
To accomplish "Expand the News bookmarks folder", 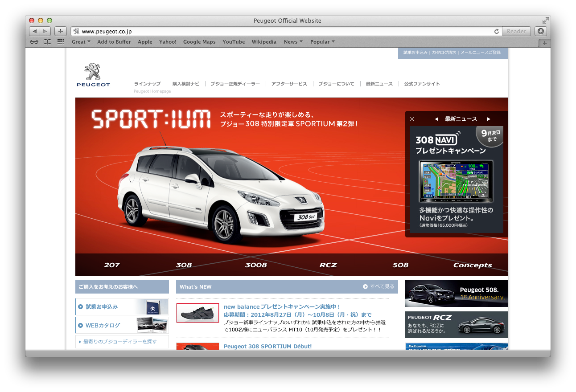I will [x=293, y=42].
